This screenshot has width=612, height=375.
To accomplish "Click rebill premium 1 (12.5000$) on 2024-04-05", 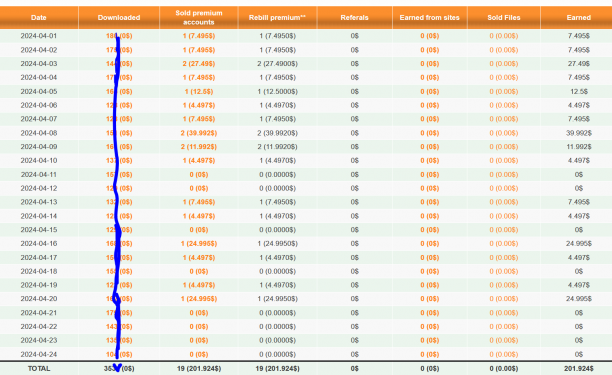I will [x=278, y=91].
